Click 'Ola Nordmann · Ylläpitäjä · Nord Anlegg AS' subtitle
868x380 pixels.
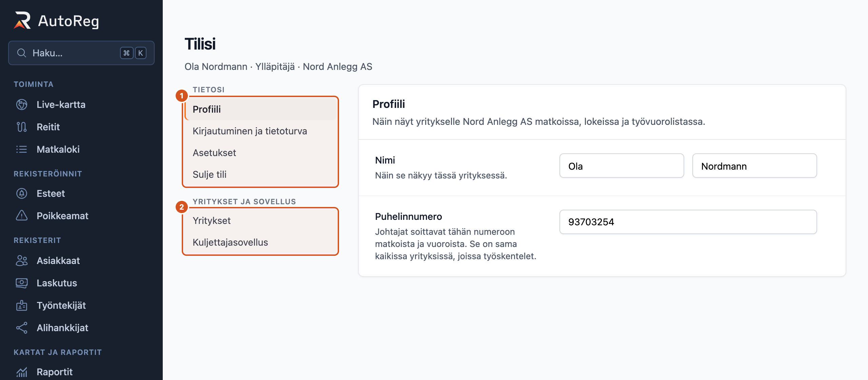(x=278, y=66)
